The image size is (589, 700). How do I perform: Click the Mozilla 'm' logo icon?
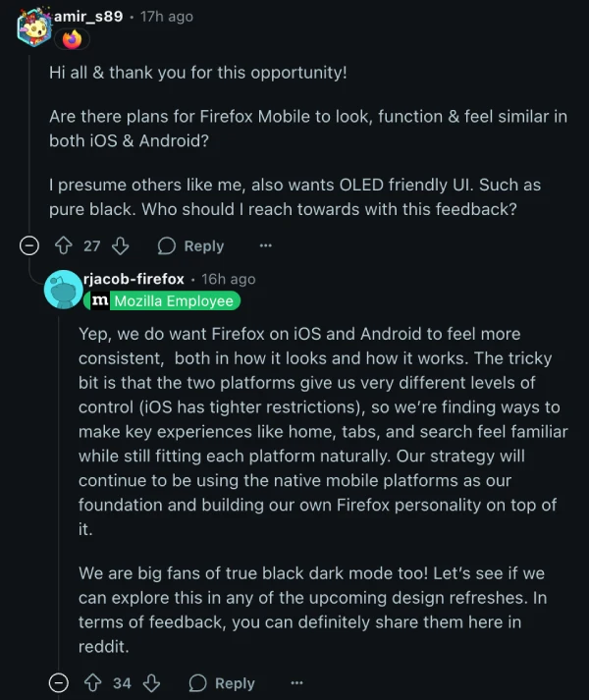(100, 300)
